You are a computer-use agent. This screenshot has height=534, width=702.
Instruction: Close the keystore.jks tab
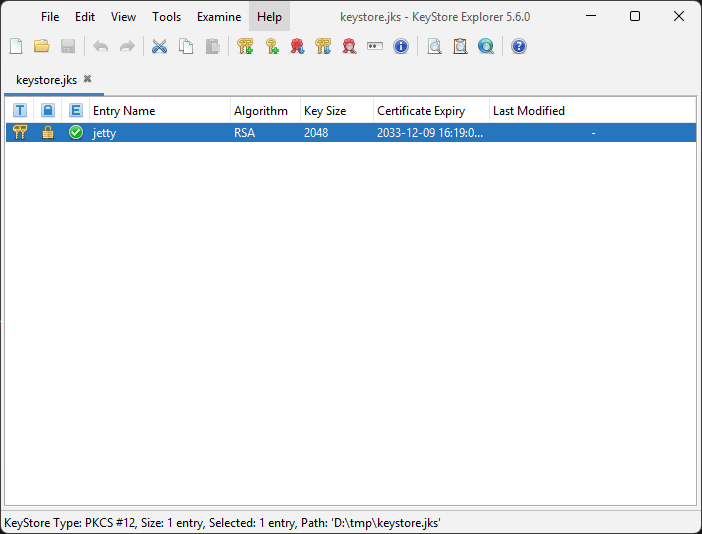88,79
